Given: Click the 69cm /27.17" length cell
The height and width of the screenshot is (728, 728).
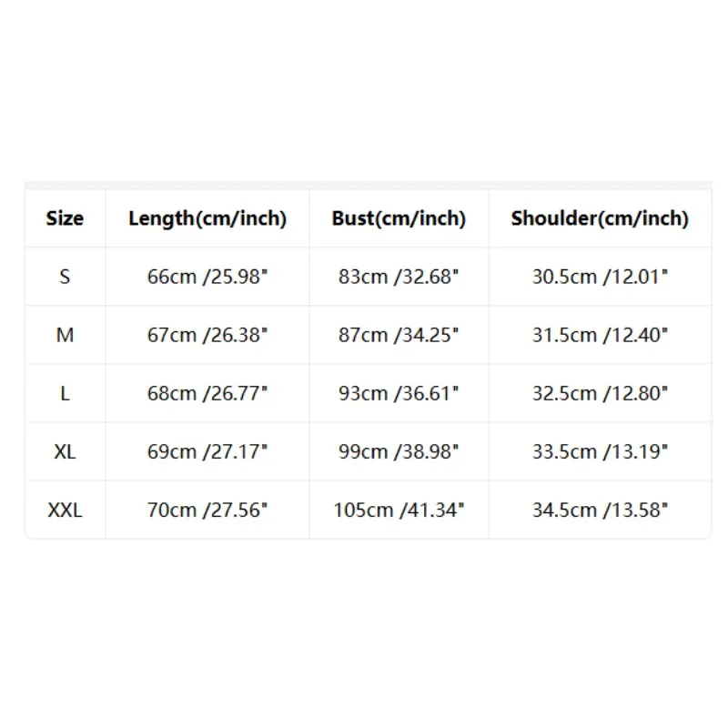Looking at the screenshot, I should [207, 451].
